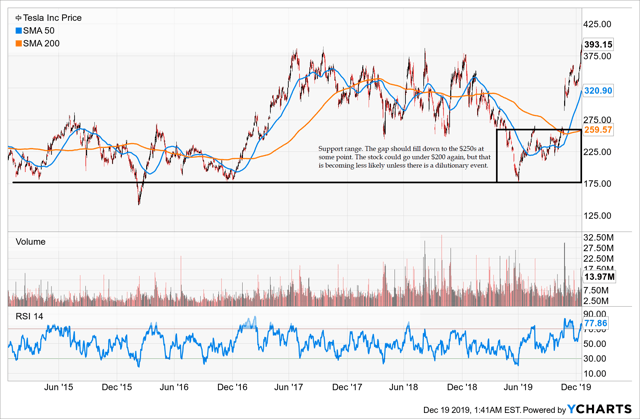Click the 425.00 price axis label
This screenshot has width=640, height=419.
tap(598, 24)
